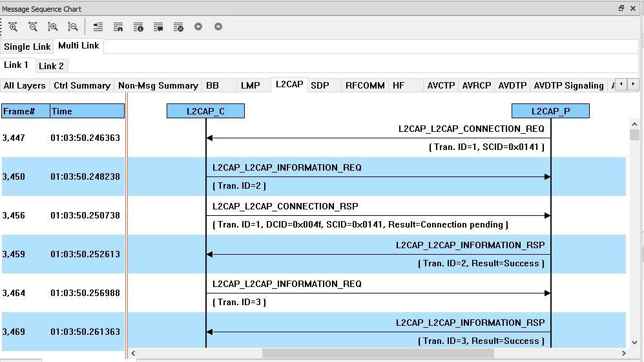The image size is (644, 362).
Task: Click horizontal scrollbar right arrow
Action: pyautogui.click(x=623, y=353)
